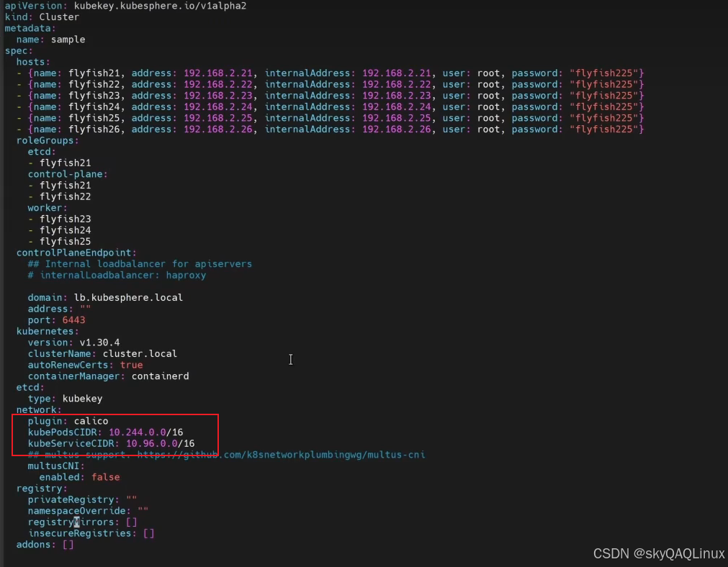The width and height of the screenshot is (728, 567).
Task: Click clusterName value cluster.local
Action: (140, 353)
